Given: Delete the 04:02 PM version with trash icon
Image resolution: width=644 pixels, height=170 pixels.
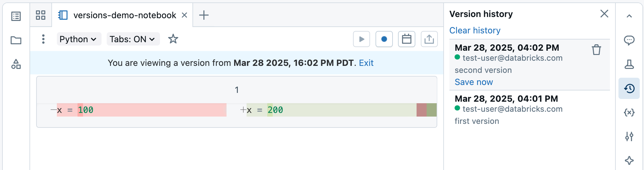Looking at the screenshot, I should point(596,50).
